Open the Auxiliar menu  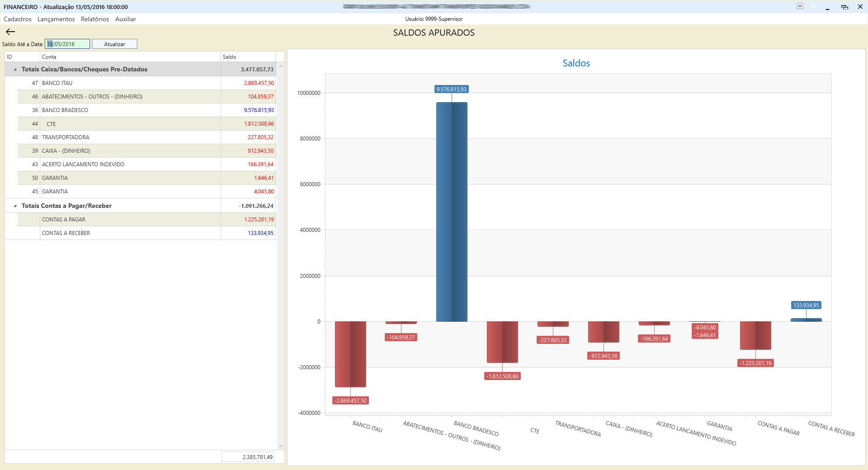126,19
